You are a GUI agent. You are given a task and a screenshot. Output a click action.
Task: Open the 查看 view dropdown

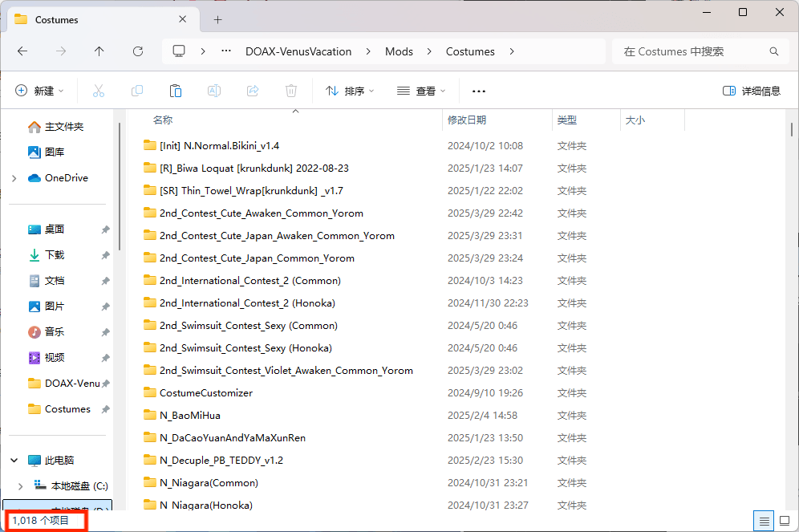pos(421,91)
